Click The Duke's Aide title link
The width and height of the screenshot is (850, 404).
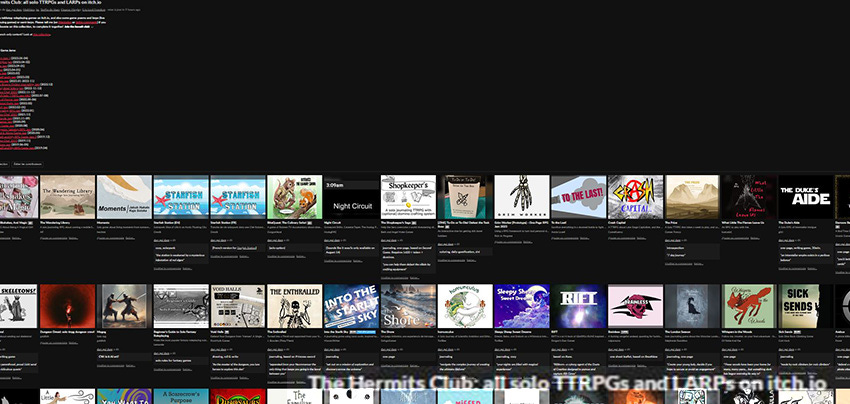pos(790,223)
